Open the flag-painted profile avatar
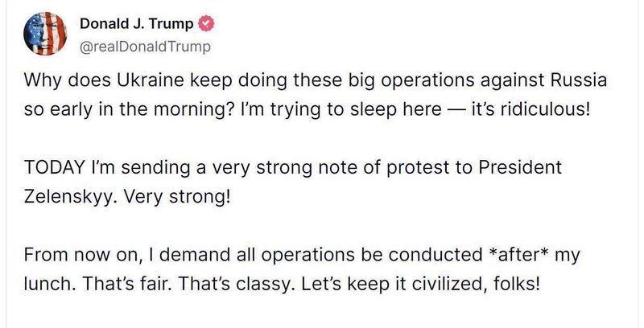Viewport: 644px width, 328px height. [x=45, y=34]
